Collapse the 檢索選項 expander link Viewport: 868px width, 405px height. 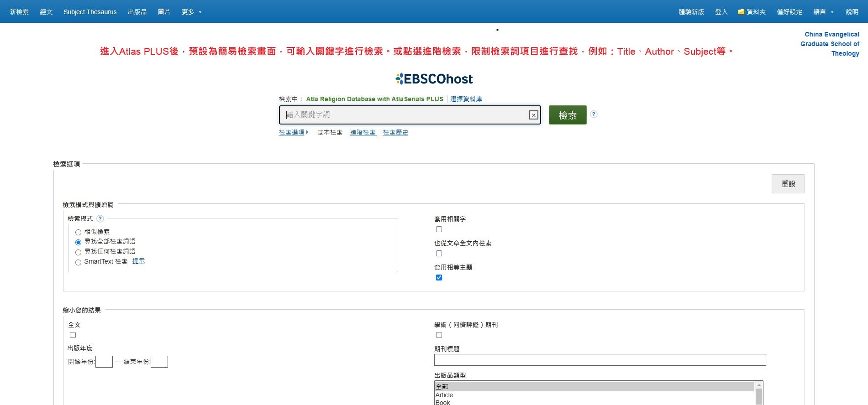pos(294,132)
